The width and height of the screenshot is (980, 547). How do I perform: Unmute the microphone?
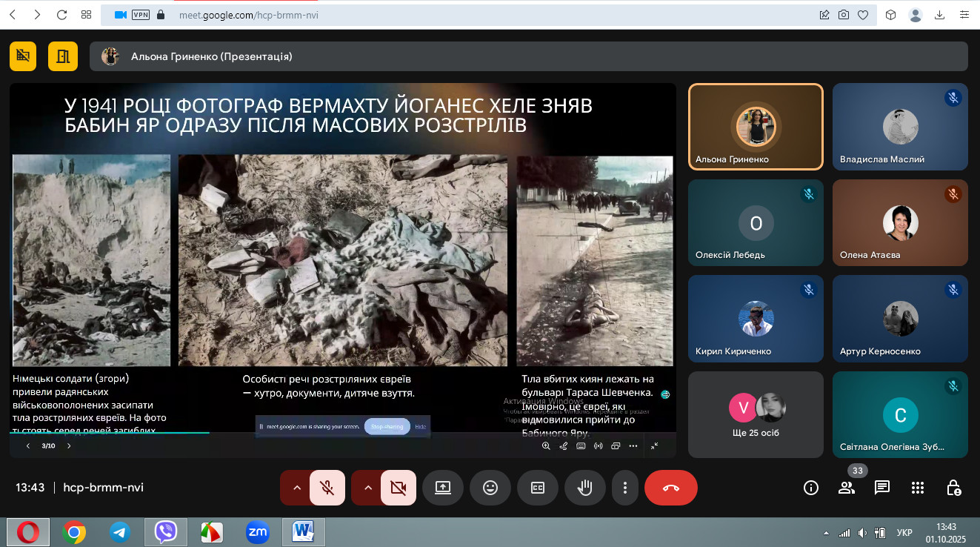point(327,488)
